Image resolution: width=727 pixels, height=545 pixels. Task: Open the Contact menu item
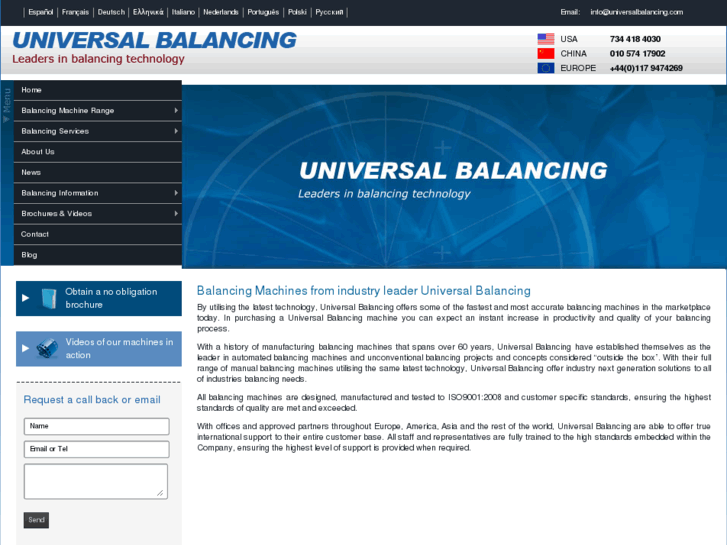coord(98,234)
